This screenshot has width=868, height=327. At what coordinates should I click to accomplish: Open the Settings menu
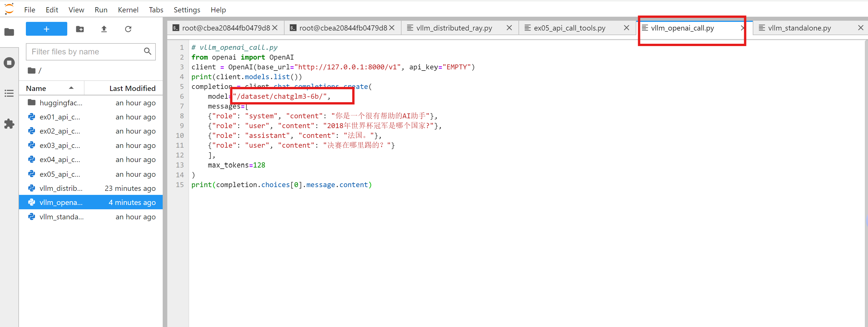coord(187,10)
